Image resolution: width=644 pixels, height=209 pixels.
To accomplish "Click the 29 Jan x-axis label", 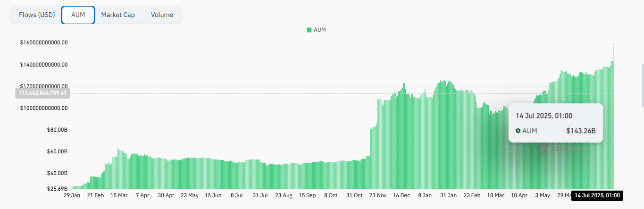I will tap(73, 195).
